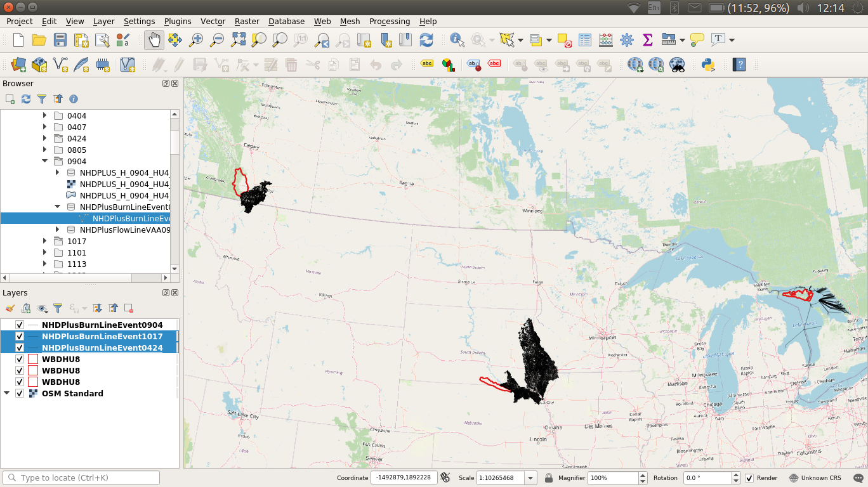Toggle visibility of NHDPlusBurnLineEvent1017 layer

coord(20,337)
